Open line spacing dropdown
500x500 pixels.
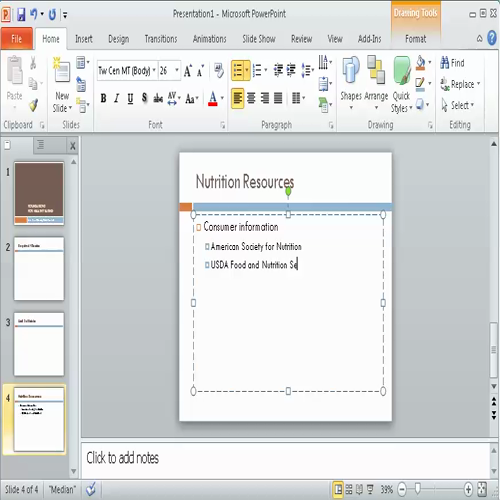(307, 70)
